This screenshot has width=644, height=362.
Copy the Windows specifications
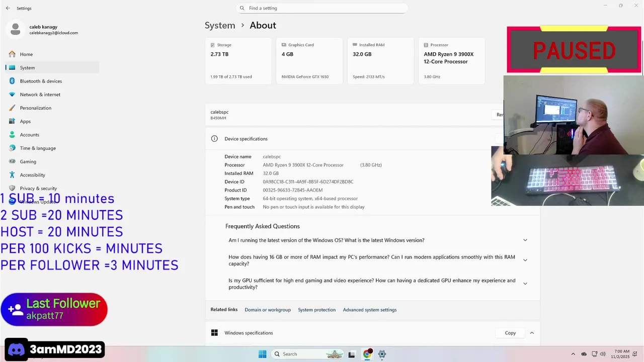510,333
